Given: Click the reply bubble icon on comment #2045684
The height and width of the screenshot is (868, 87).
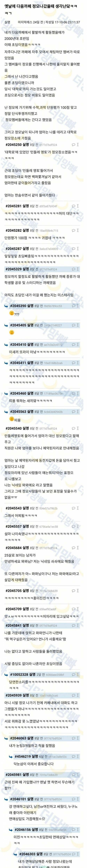Looking at the screenshot, I should click(x=73, y=548).
